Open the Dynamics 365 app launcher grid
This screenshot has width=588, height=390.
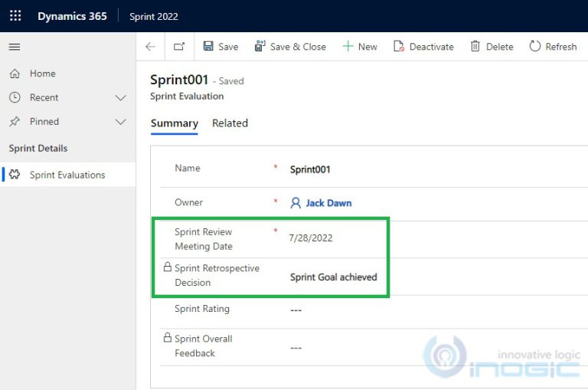[x=15, y=16]
